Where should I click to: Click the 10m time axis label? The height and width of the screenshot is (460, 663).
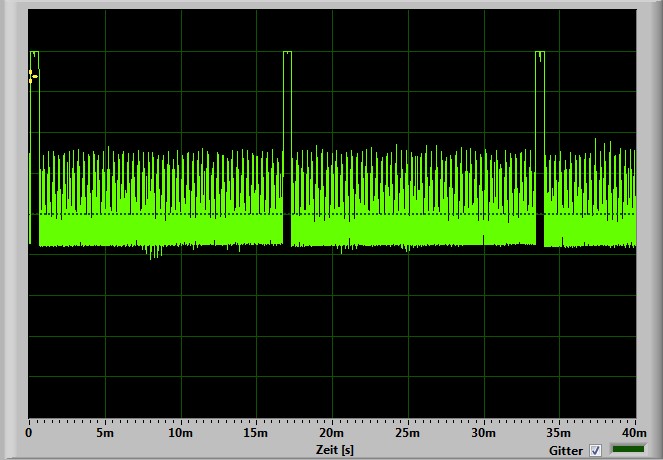tap(181, 433)
